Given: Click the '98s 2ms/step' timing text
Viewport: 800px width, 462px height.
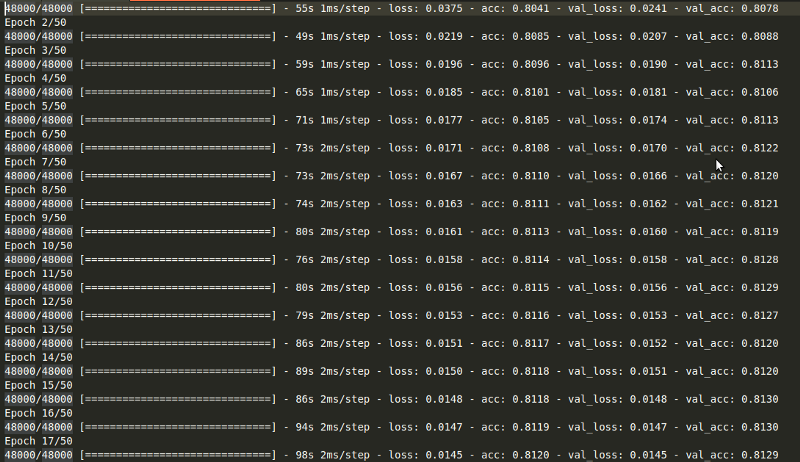Looking at the screenshot, I should 333,455.
